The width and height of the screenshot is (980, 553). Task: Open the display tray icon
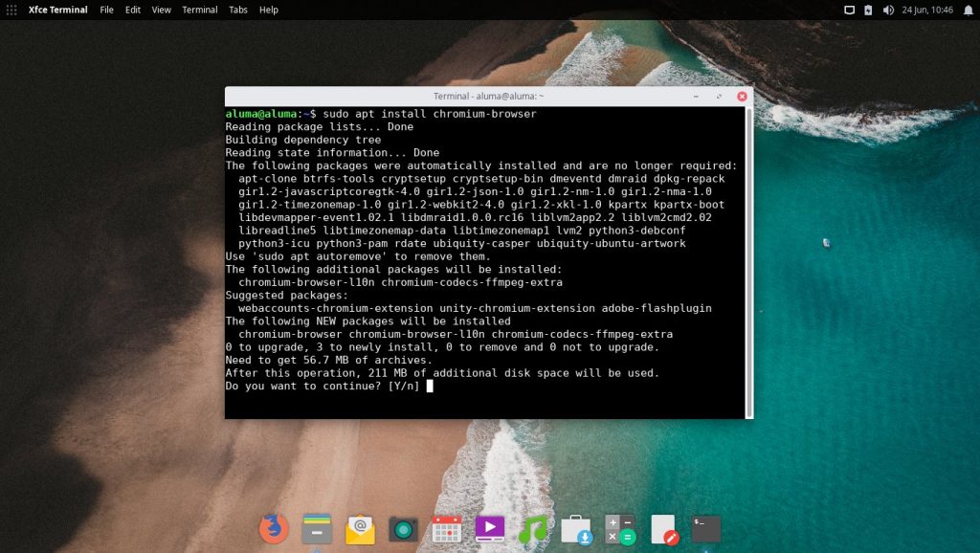[x=849, y=10]
